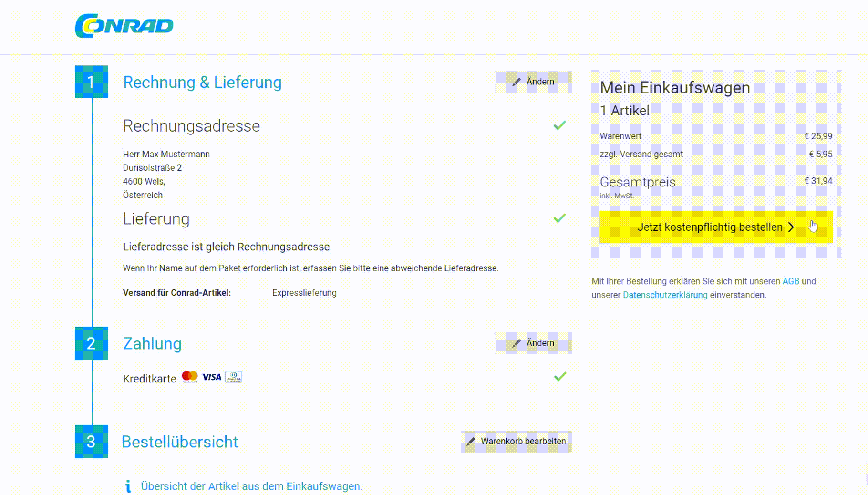Click the VISA card logo

pyautogui.click(x=211, y=377)
